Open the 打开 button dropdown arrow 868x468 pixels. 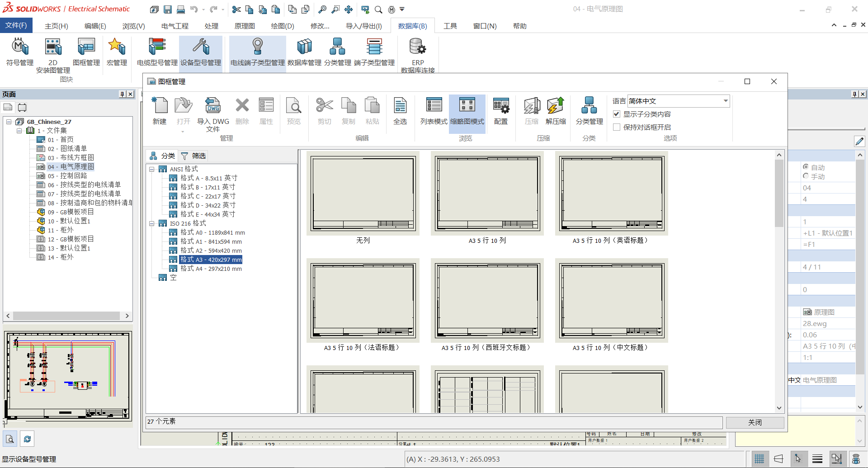pos(183,132)
